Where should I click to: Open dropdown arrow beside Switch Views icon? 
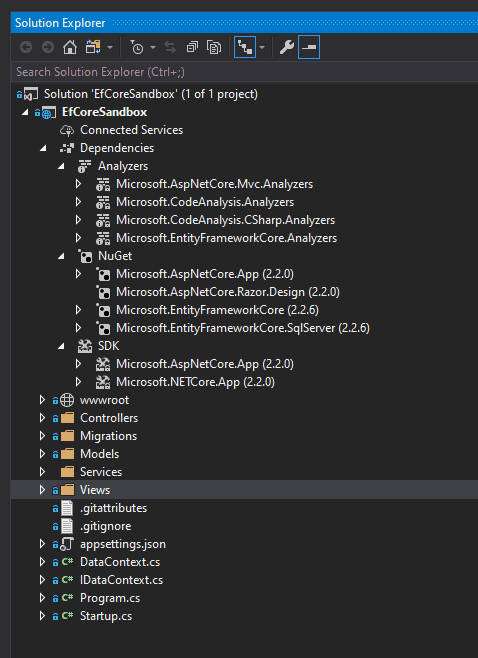click(x=110, y=47)
